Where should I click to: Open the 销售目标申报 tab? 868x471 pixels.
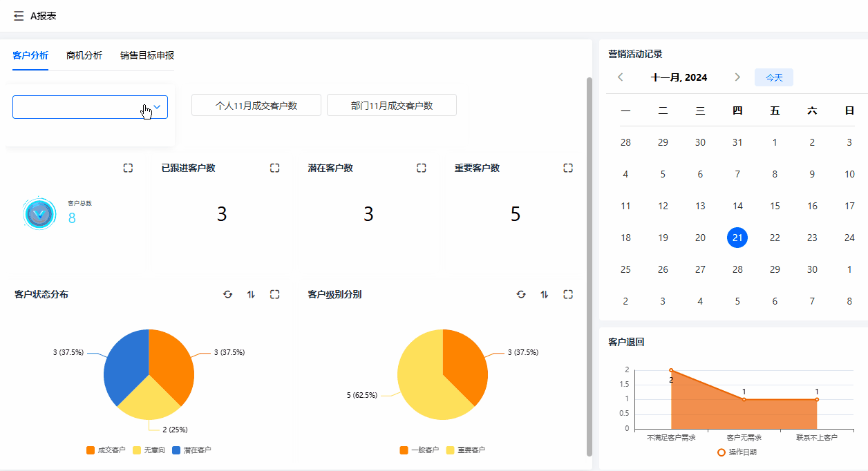point(147,55)
